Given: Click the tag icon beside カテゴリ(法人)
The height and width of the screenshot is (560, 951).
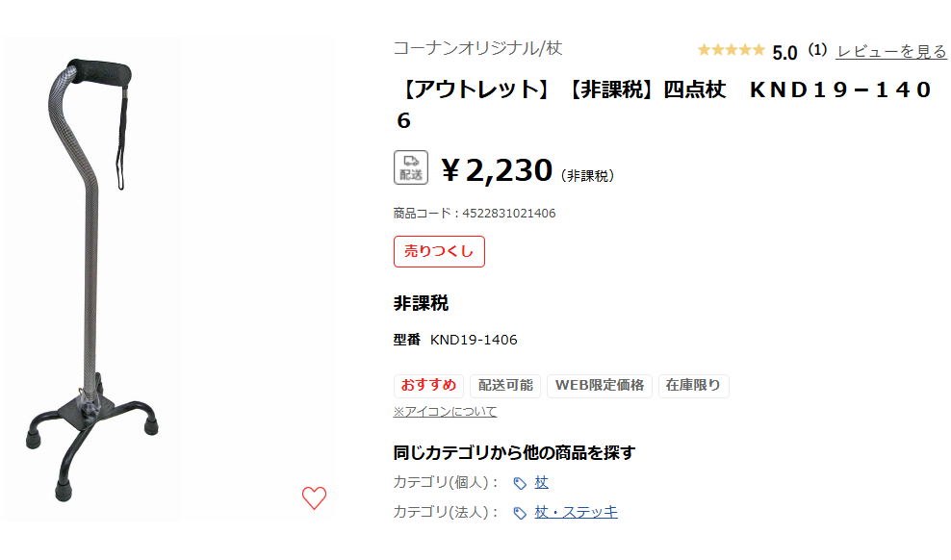Looking at the screenshot, I should 520,512.
